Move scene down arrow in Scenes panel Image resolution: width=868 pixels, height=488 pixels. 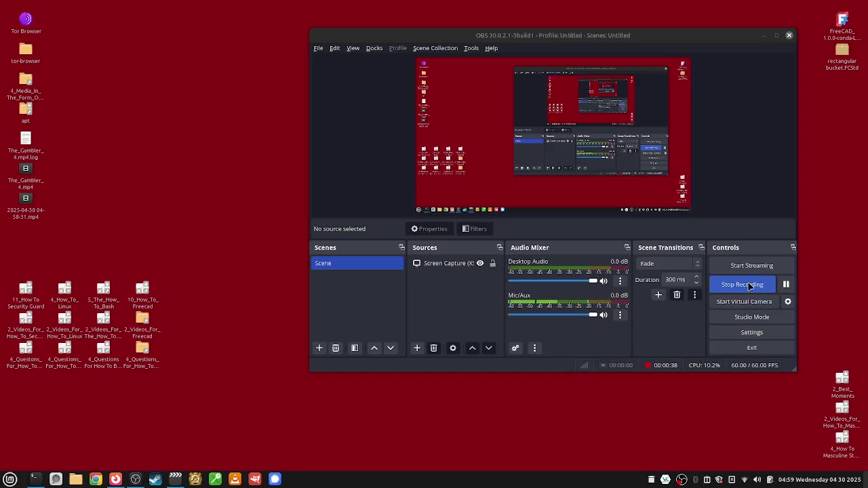pos(391,348)
